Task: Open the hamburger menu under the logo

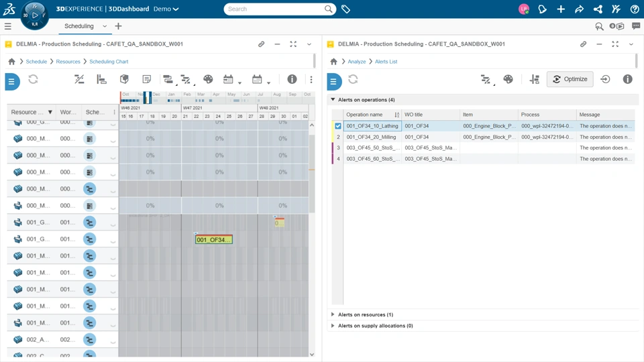Action: (x=8, y=26)
